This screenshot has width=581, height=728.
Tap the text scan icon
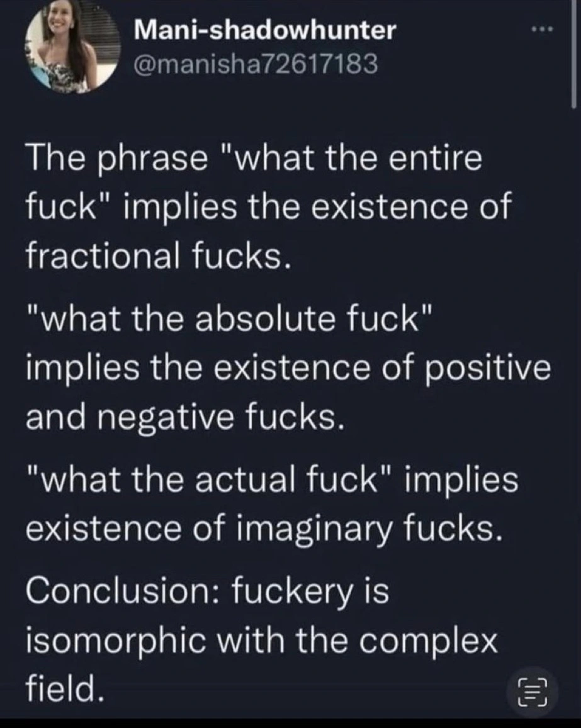533,692
